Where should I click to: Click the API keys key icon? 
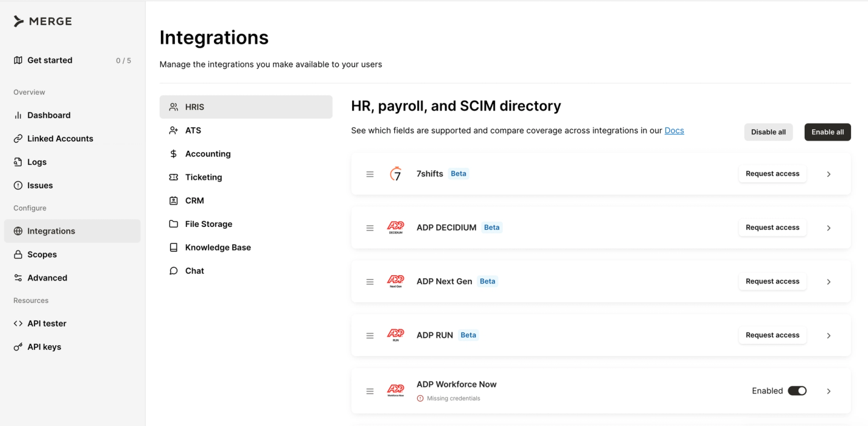18,347
